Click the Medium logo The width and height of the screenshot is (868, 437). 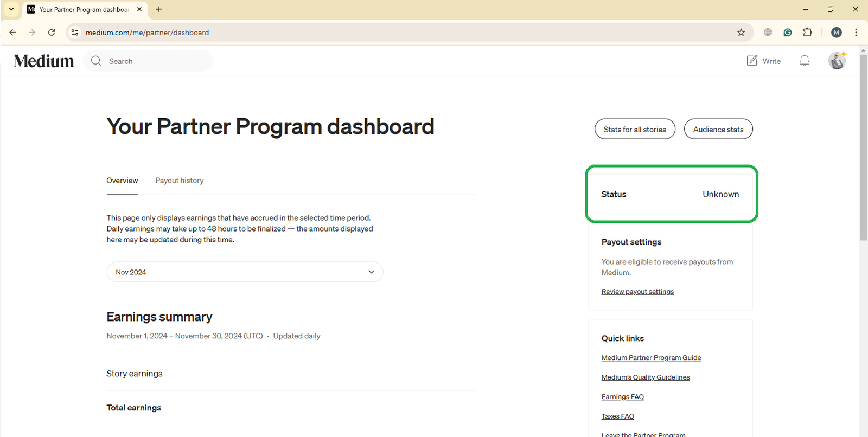click(x=44, y=61)
